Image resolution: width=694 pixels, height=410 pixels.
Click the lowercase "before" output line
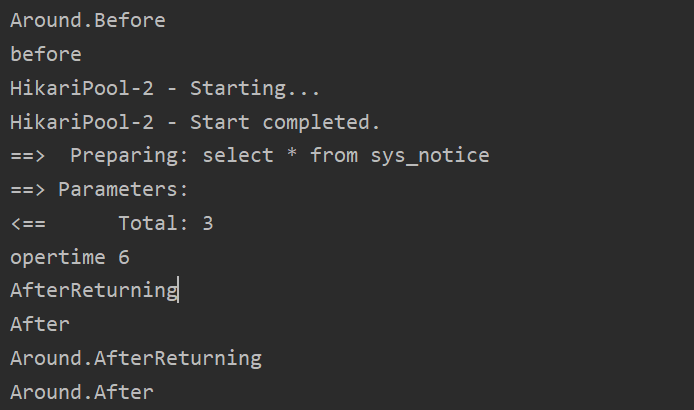[x=46, y=54]
